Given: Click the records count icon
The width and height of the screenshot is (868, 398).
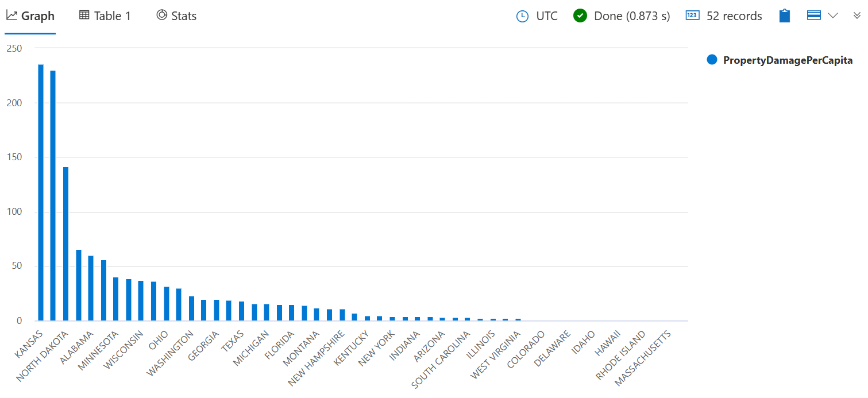Looking at the screenshot, I should coord(692,16).
